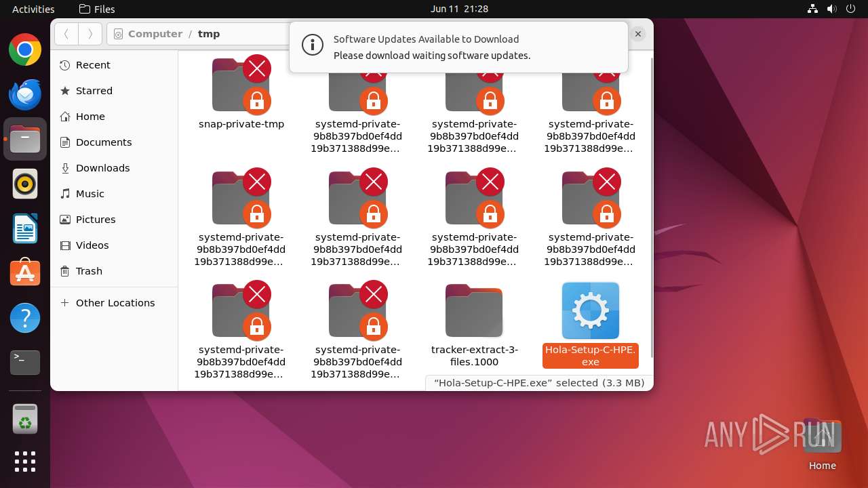Open Starred in the sidebar

tap(114, 91)
